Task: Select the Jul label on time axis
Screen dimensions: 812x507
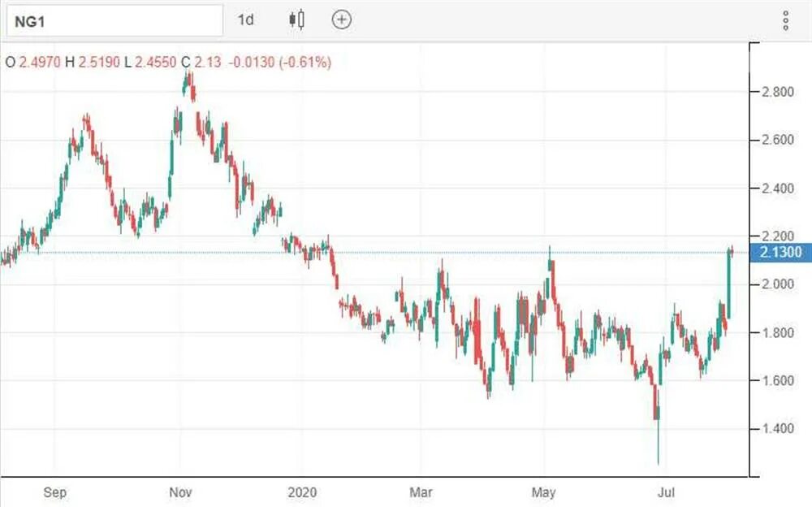Action: pyautogui.click(x=666, y=492)
